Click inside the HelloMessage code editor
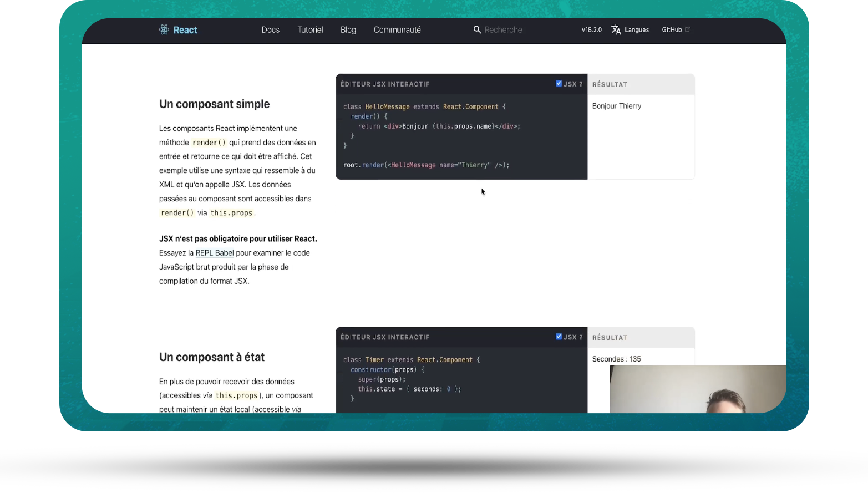Screen dimensions: 868x493 461,136
